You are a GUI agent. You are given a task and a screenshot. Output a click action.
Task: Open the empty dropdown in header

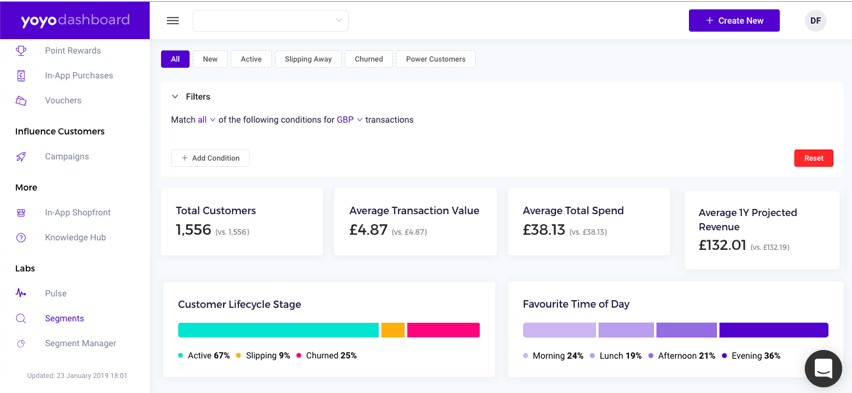click(271, 21)
